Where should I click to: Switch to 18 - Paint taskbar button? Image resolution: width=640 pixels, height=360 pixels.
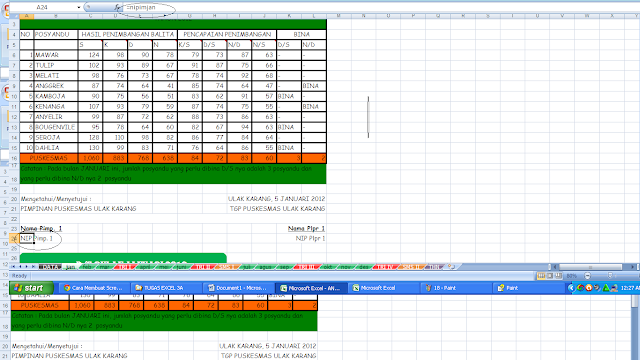pos(456,288)
